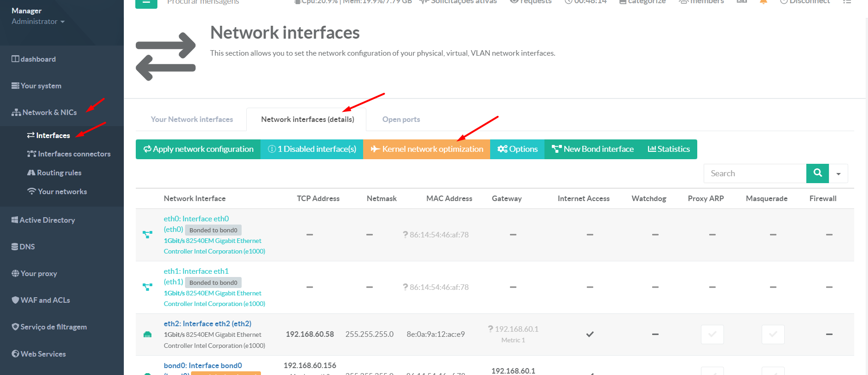Click the eth2 network card icon
868x375 pixels.
pyautogui.click(x=147, y=335)
